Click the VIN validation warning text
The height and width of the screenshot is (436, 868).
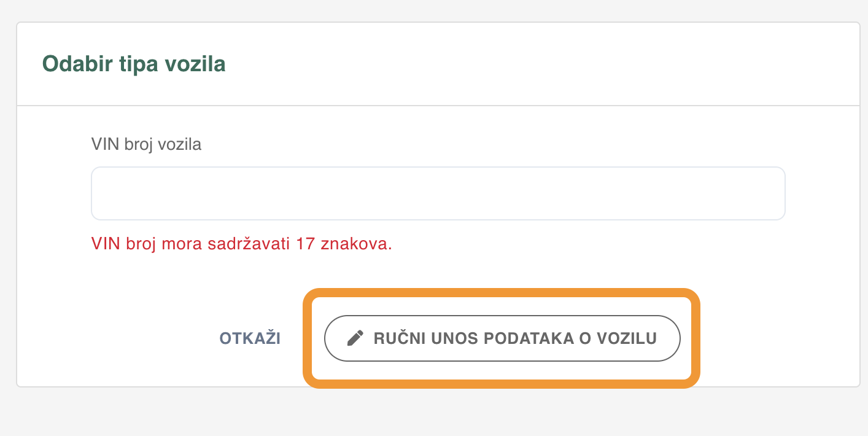[x=241, y=244]
